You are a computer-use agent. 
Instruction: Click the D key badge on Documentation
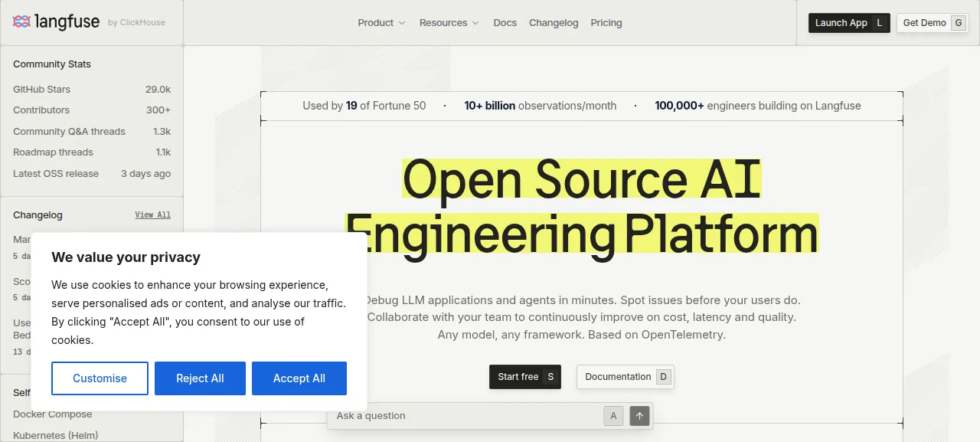(x=664, y=377)
